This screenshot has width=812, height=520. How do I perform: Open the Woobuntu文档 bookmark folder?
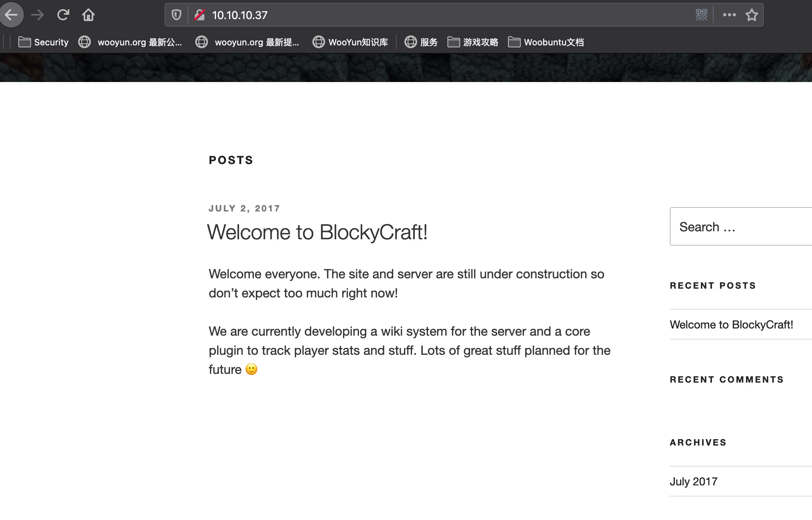click(546, 42)
